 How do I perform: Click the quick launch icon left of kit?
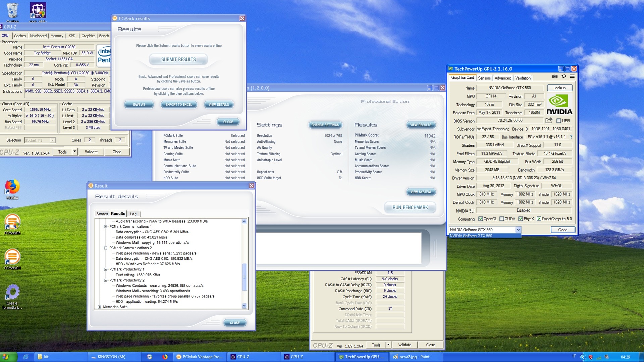tap(25, 357)
